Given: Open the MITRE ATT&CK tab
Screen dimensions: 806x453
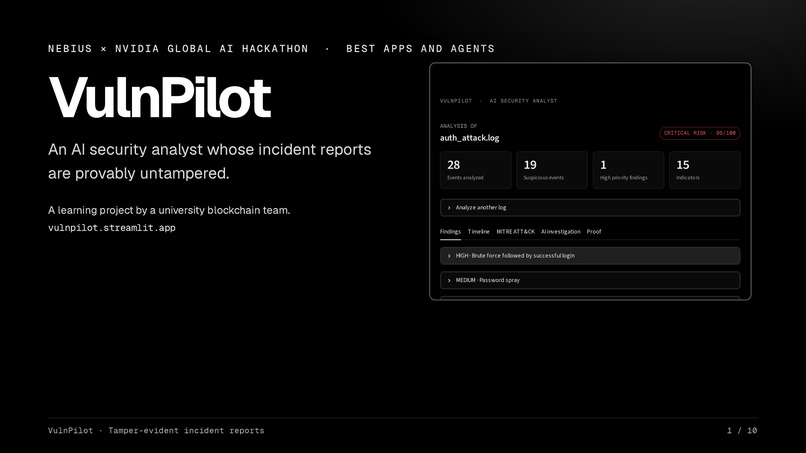Looking at the screenshot, I should point(515,232).
